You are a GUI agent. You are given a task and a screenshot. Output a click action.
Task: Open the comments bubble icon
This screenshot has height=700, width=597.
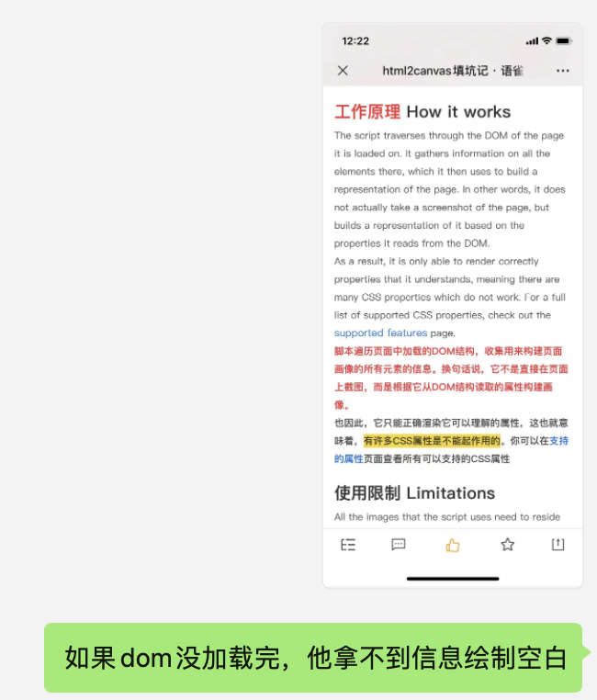tap(399, 544)
